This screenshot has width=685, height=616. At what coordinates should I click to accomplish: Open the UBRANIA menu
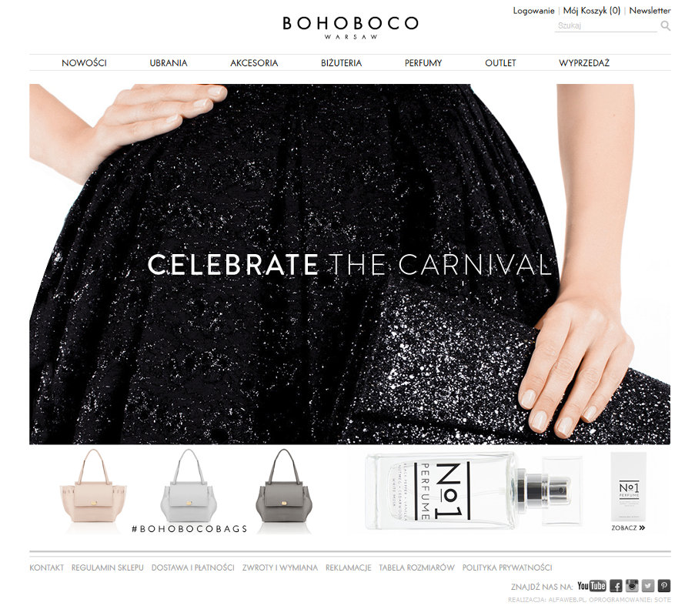[169, 63]
